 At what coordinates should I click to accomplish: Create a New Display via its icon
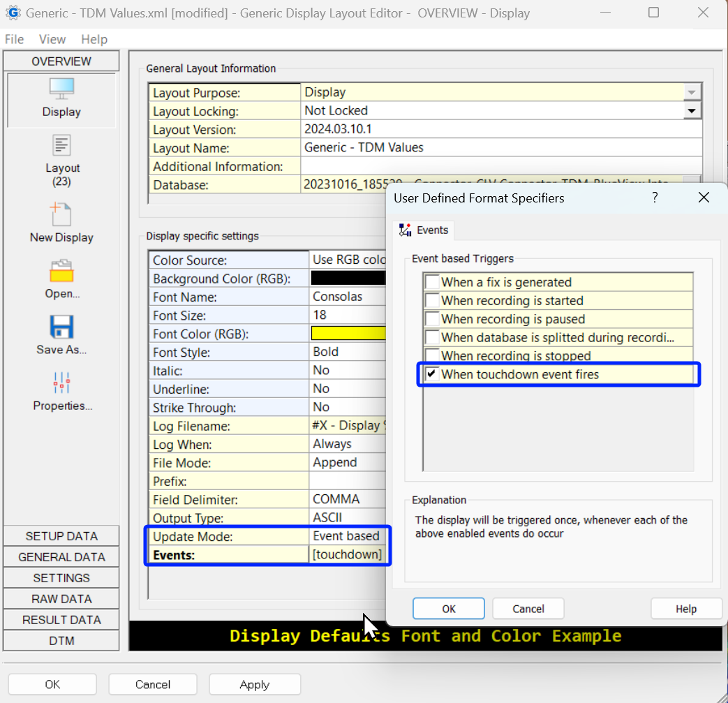61,214
